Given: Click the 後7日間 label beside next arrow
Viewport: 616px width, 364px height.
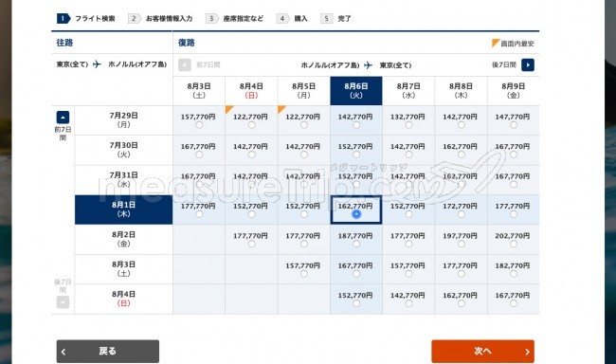Looking at the screenshot, I should pos(504,64).
